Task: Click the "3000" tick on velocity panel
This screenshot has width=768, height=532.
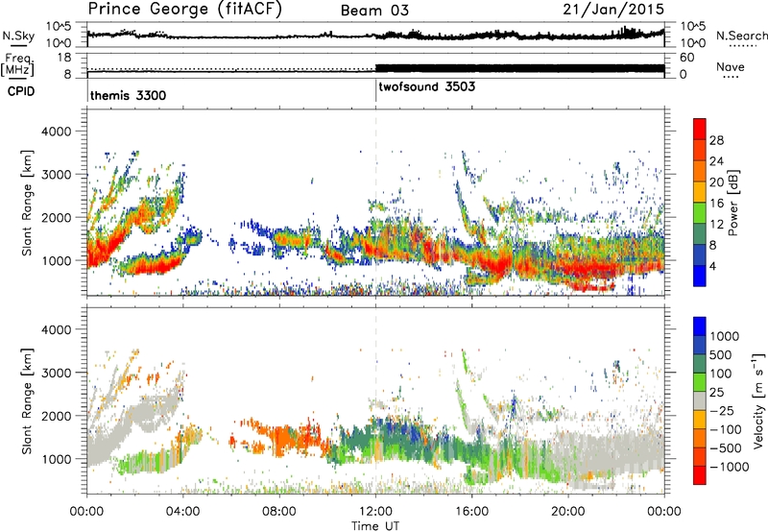Action: point(56,373)
